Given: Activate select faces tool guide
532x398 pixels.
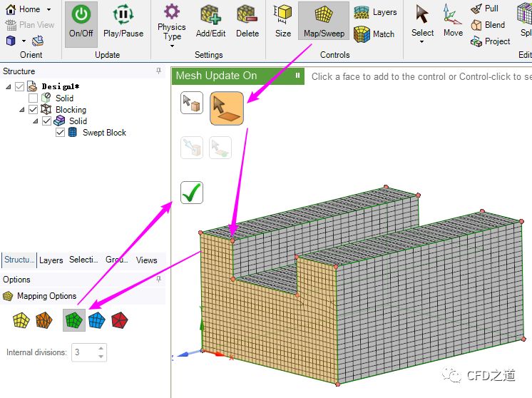Looking at the screenshot, I should coord(227,108).
